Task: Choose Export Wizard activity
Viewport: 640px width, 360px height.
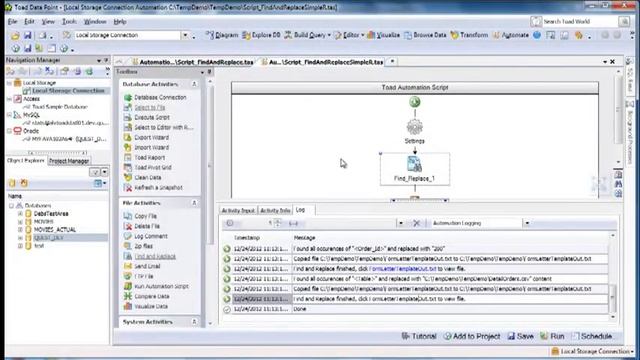Action: tap(147, 138)
